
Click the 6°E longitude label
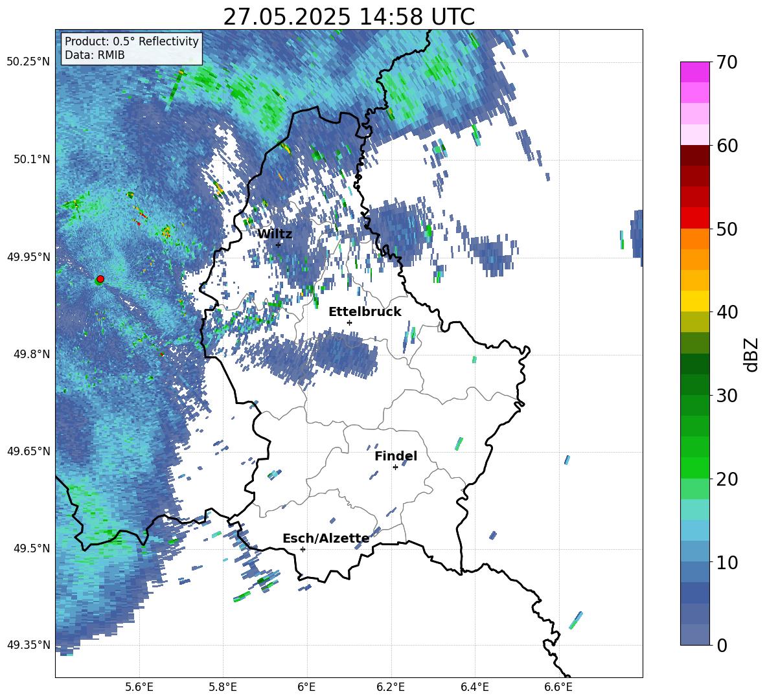pyautogui.click(x=306, y=687)
